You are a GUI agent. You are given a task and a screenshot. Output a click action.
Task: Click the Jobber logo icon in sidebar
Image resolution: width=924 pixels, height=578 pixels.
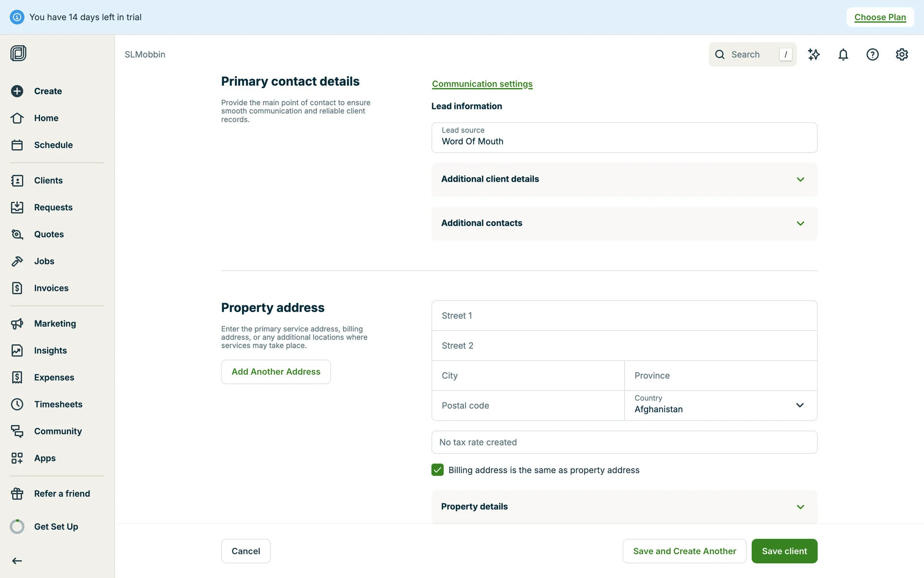[x=18, y=53]
